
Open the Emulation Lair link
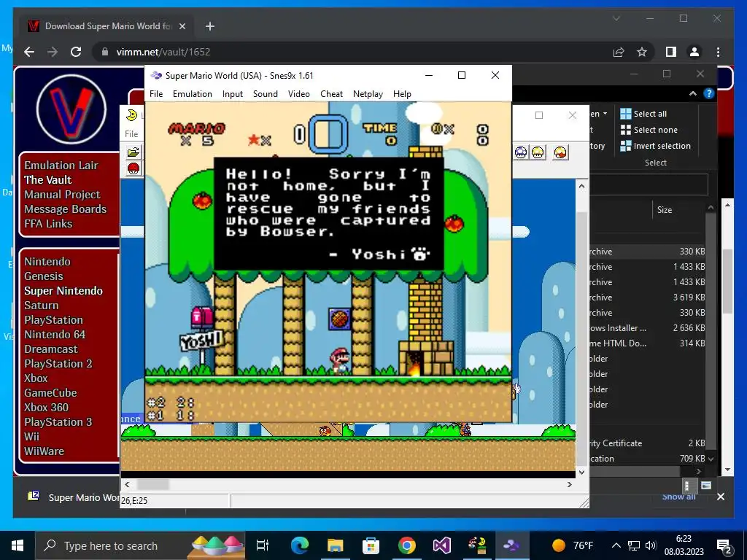tap(61, 166)
